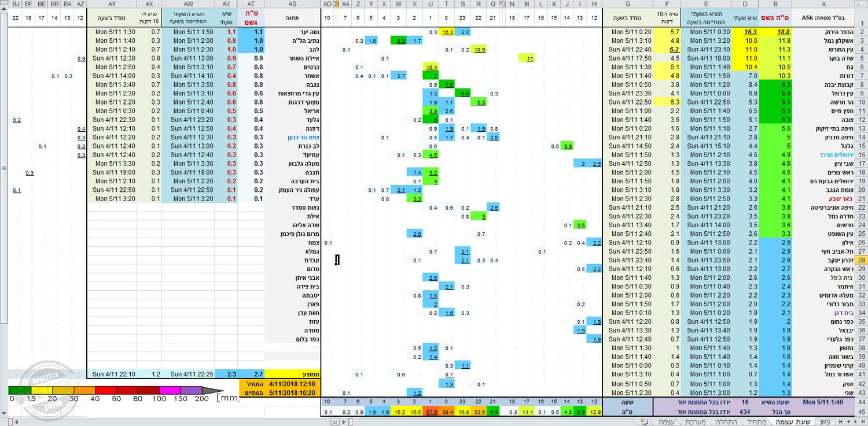Screen dimensions: 868x426
Task: Select column AT header
Action: click(251, 3)
